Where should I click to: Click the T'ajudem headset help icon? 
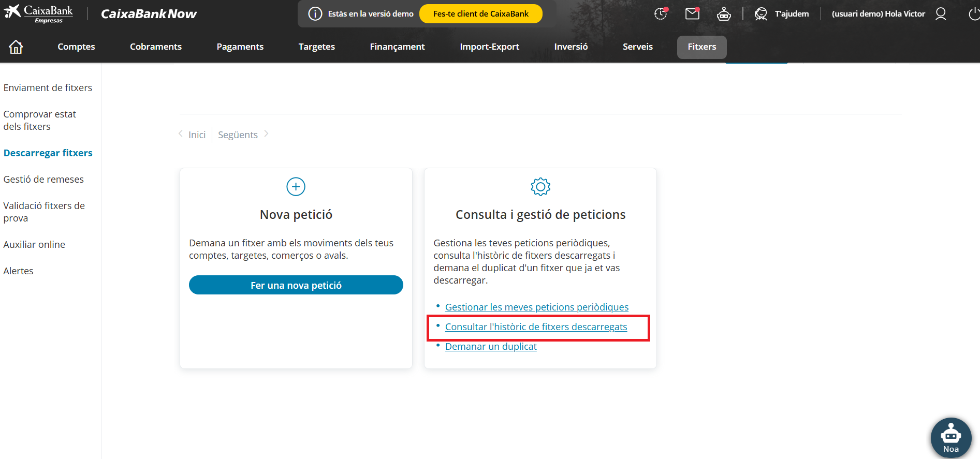[x=761, y=14]
